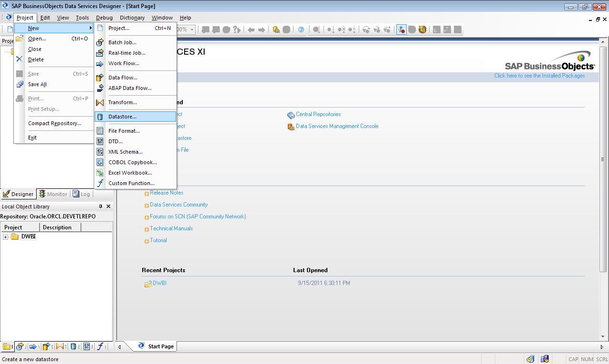Click Open... in Project menu
Image resolution: width=609 pixels, height=364 pixels.
coord(54,39)
